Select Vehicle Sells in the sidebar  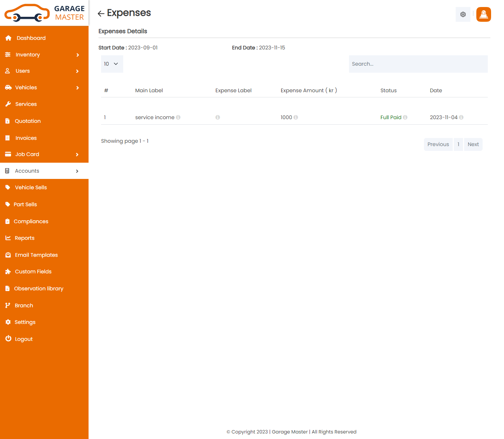pyautogui.click(x=31, y=187)
